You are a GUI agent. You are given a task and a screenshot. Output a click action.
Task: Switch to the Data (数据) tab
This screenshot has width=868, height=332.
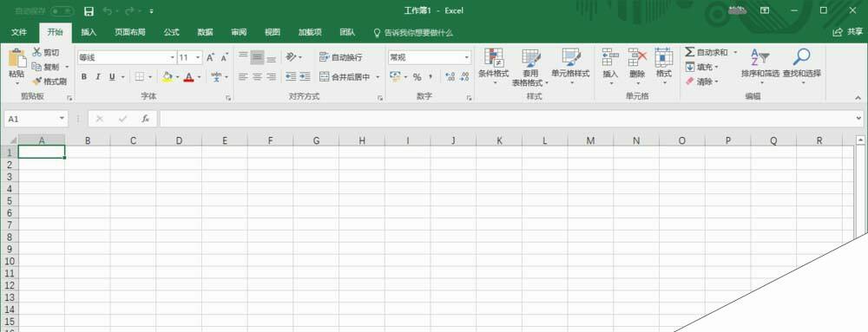tap(206, 33)
